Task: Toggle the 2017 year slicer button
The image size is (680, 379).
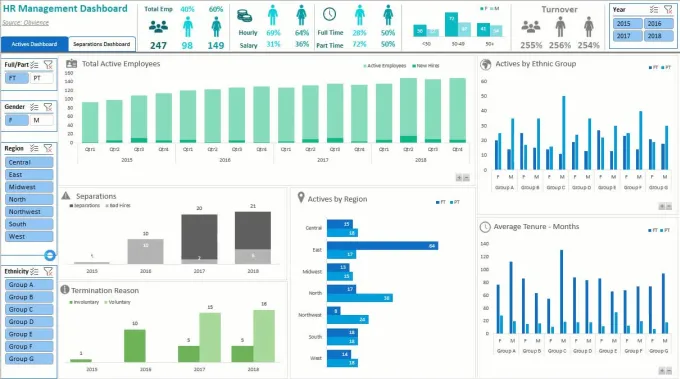Action: click(x=627, y=36)
